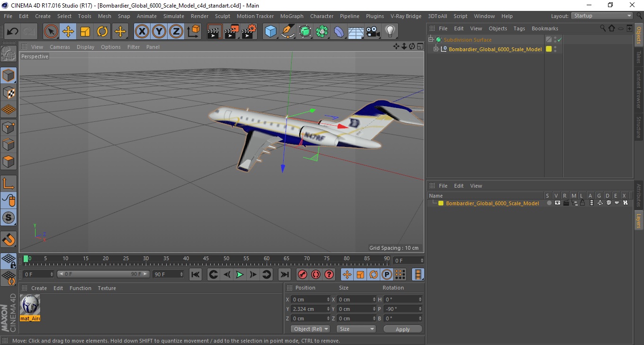Toggle Autokeying
Screen dimensions: 644x345
click(x=315, y=274)
